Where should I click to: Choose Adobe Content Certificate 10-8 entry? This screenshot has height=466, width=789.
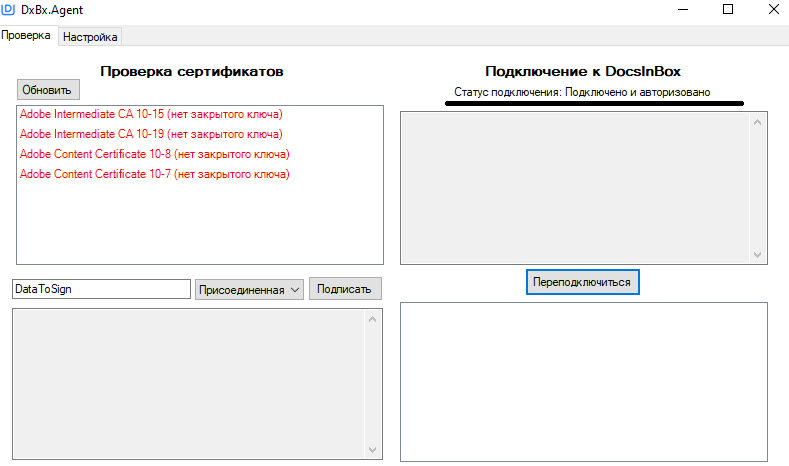(x=154, y=154)
